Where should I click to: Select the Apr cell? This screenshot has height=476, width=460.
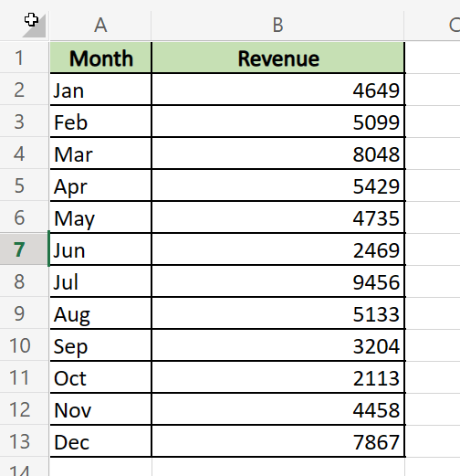pyautogui.click(x=100, y=185)
